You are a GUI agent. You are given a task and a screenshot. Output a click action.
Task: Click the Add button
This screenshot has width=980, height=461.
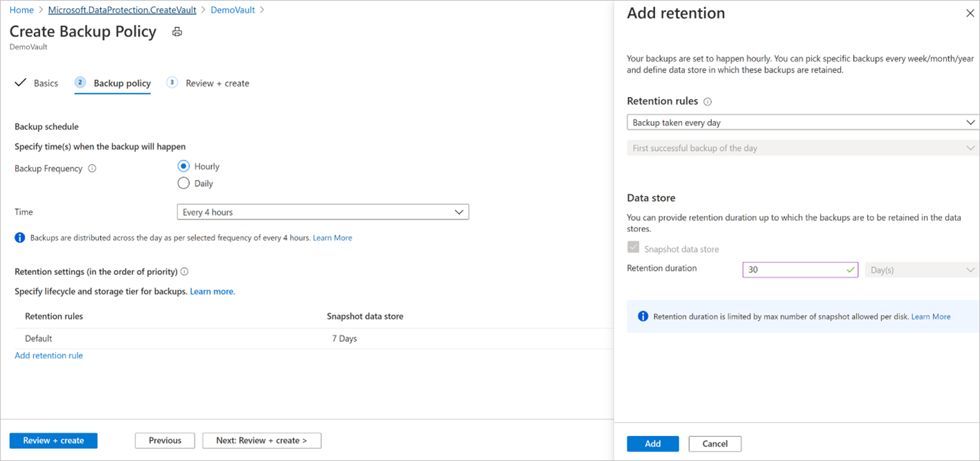pos(652,444)
